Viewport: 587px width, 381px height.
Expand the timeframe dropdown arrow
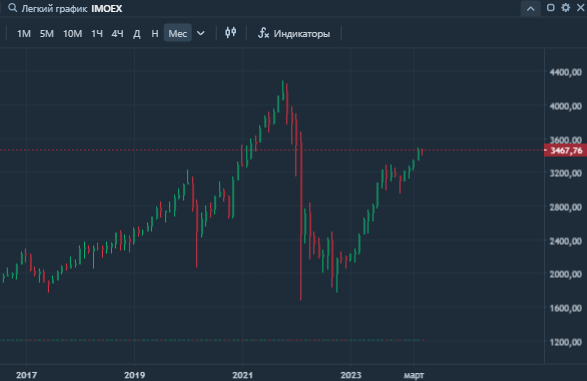pos(201,33)
